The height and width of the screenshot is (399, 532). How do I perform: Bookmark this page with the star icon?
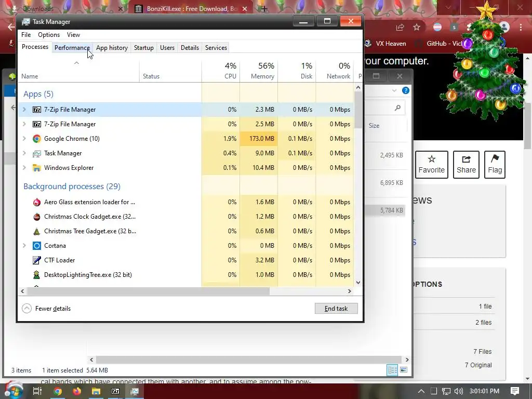click(x=417, y=27)
